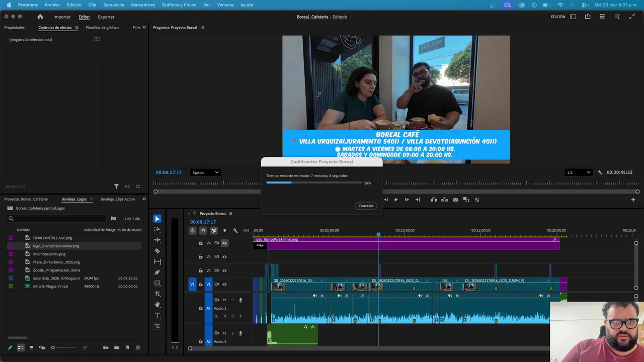Click the Extract button in Program monitor

(445, 200)
